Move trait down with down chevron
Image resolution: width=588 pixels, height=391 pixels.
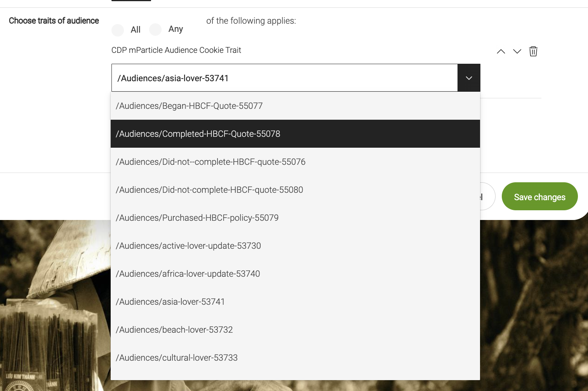point(517,51)
